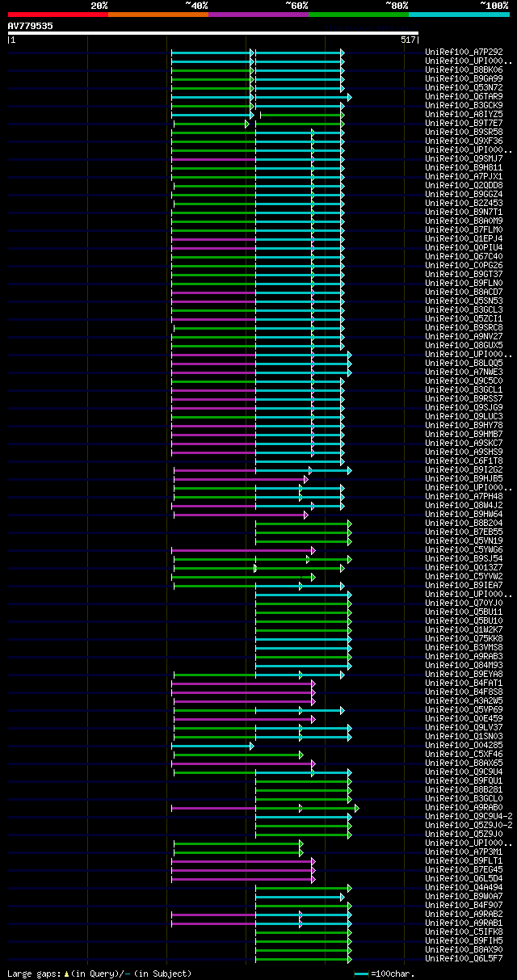
Task: Click the cyan 100char scale bar
Action: pyautogui.click(x=362, y=974)
